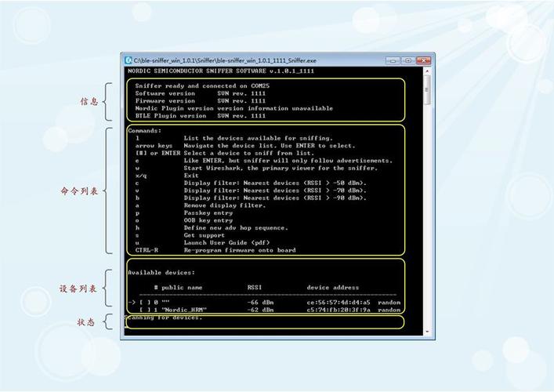
Task: Click the 'Software version' line
Action: (200, 93)
